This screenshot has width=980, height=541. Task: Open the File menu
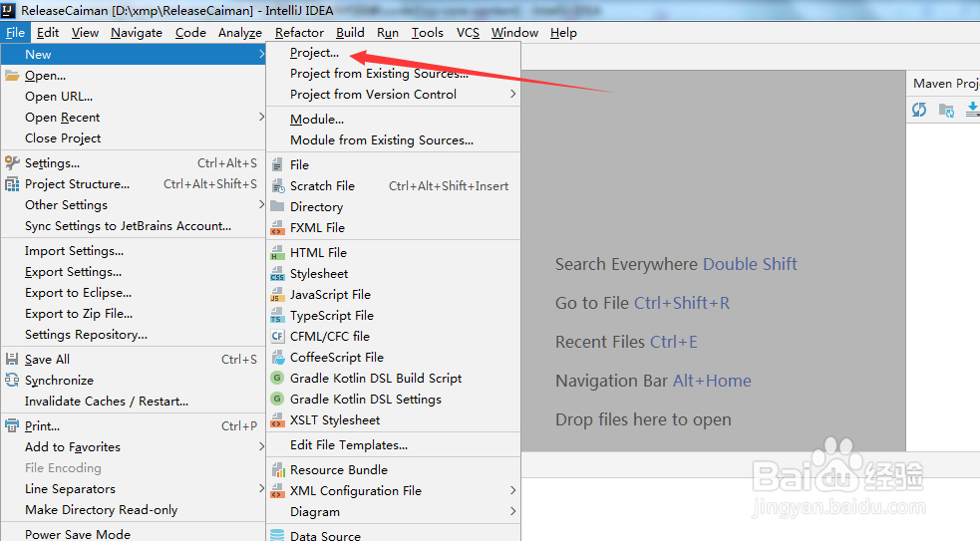point(15,33)
